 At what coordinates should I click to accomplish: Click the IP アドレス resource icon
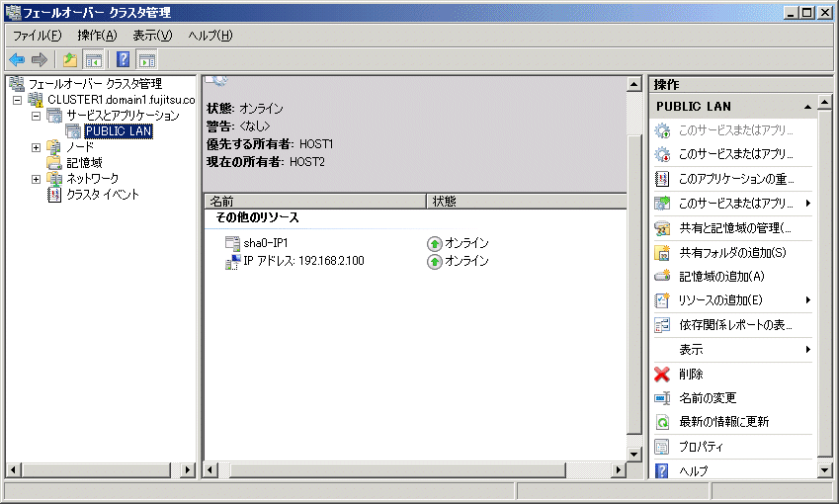(232, 262)
